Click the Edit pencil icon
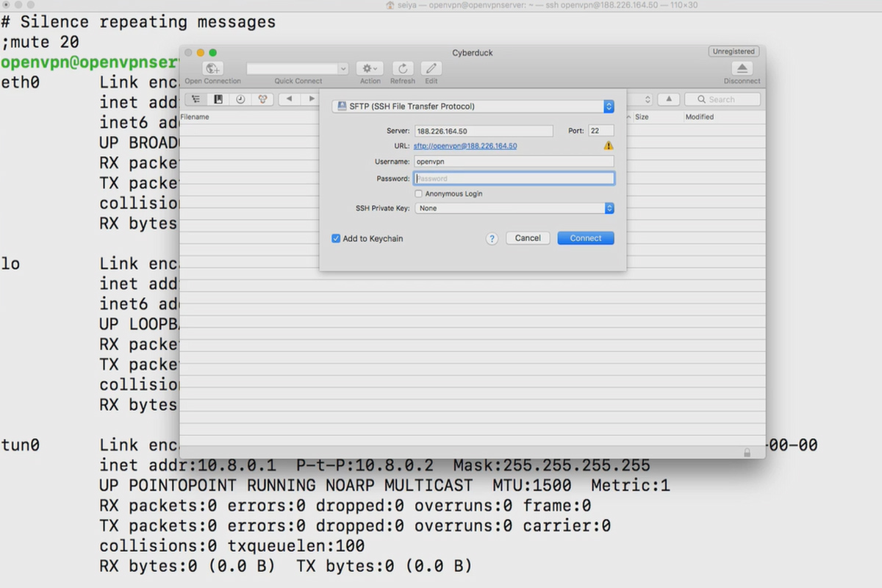 (431, 68)
